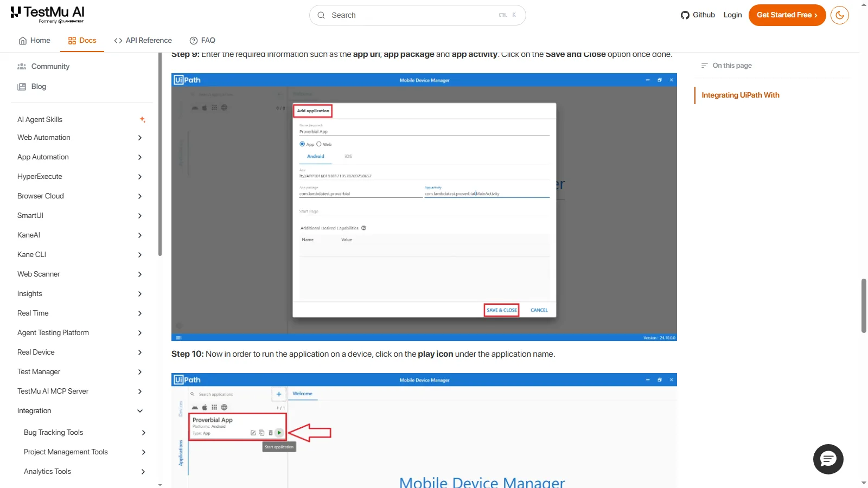Click the Docs grid icon
868x488 pixels.
point(72,41)
